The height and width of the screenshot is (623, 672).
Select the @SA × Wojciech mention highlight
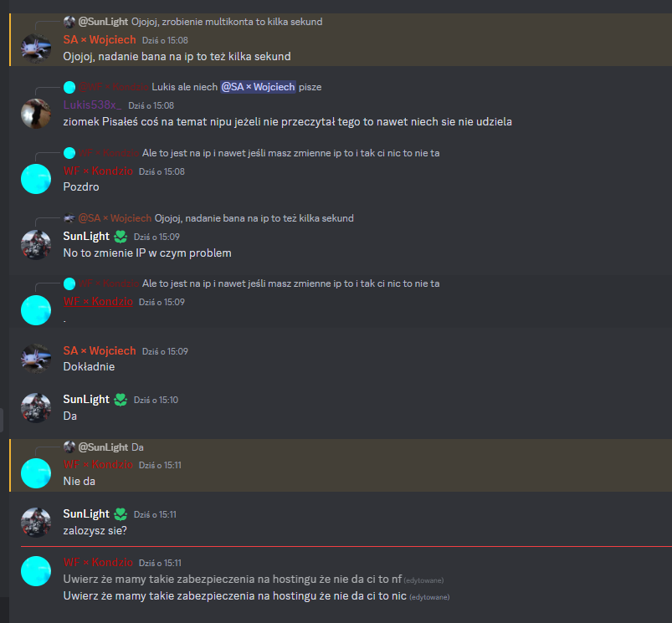(258, 87)
